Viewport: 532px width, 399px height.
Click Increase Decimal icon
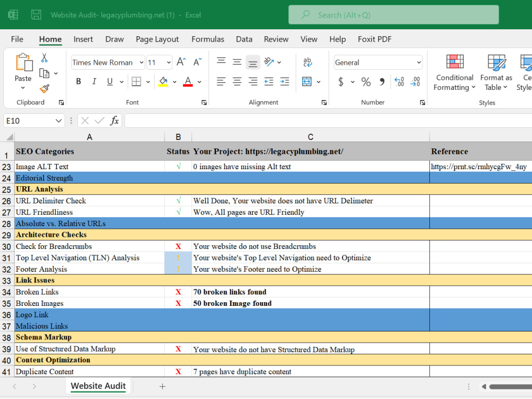pos(400,81)
